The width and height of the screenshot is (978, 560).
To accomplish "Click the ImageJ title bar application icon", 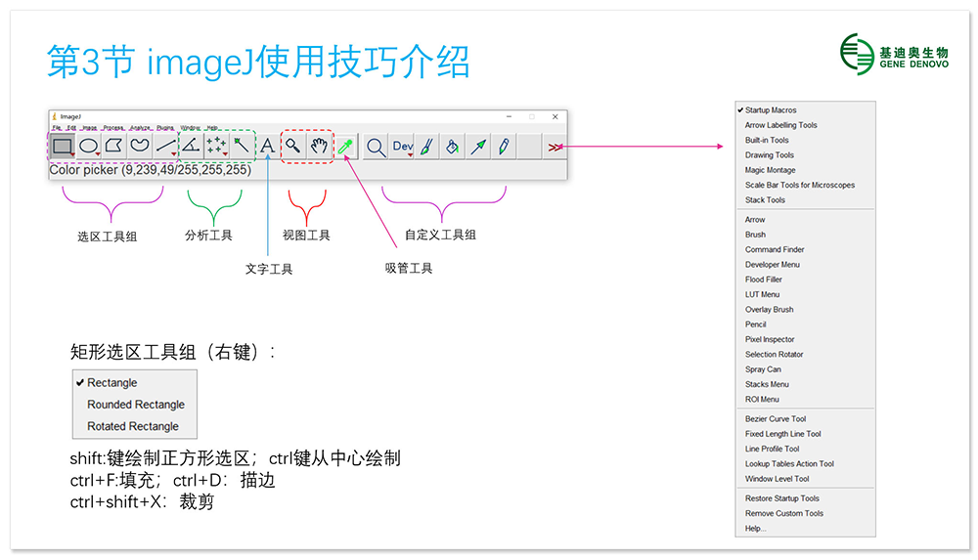I will pos(55,116).
